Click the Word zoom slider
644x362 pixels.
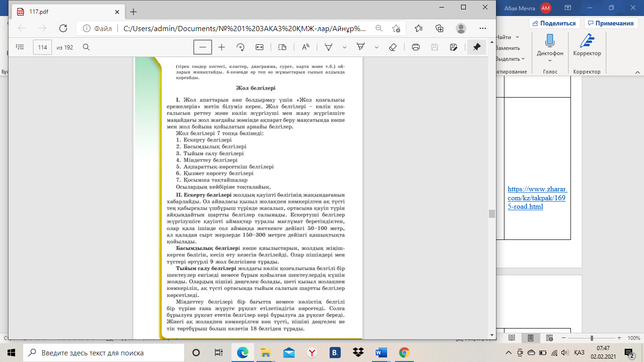(x=592, y=338)
